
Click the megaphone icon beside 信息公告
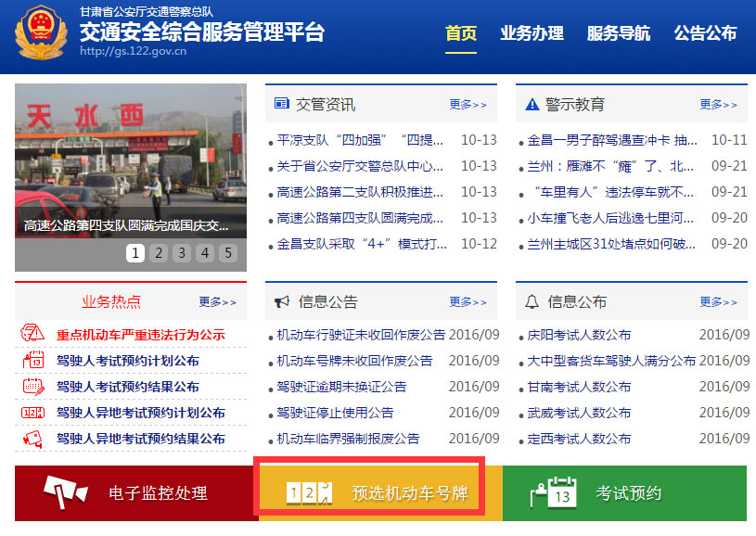point(282,301)
